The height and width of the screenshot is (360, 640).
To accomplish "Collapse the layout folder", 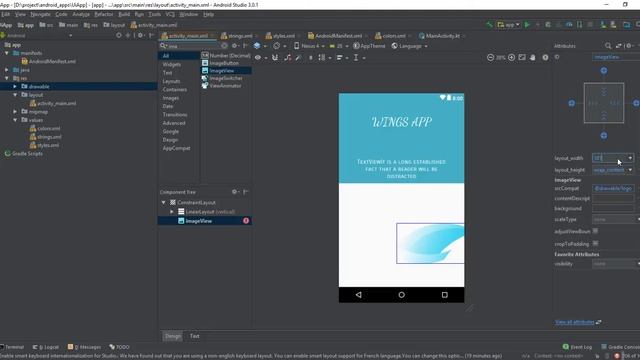I will pyautogui.click(x=15, y=95).
